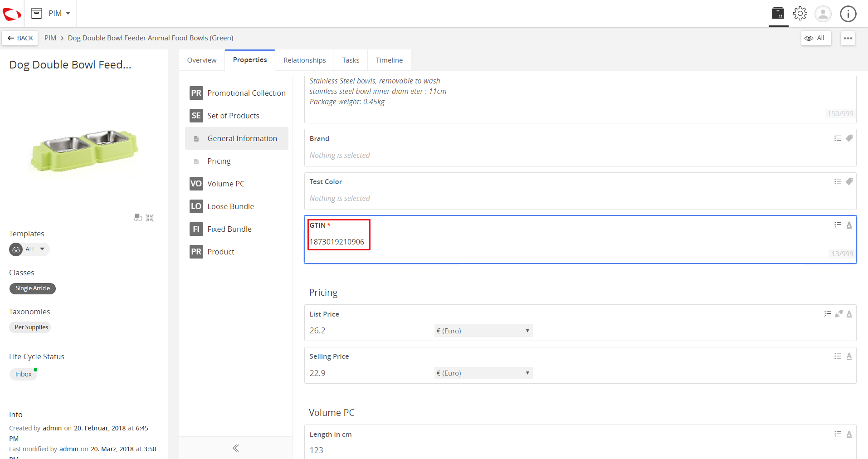Open the settings gear icon
The height and width of the screenshot is (459, 868).
800,13
